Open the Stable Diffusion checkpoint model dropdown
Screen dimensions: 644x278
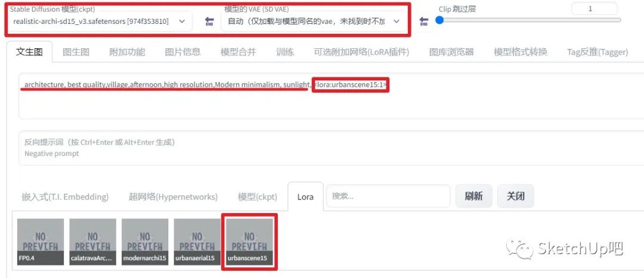click(x=99, y=21)
